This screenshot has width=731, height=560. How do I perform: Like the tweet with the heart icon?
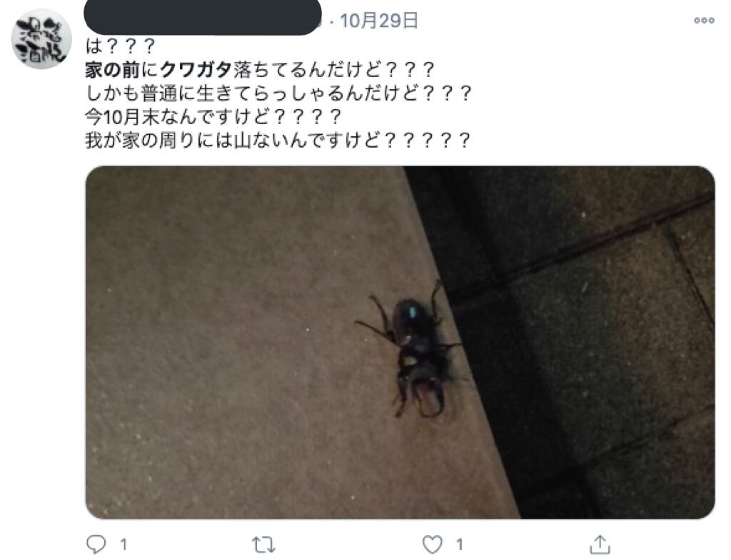(x=432, y=544)
